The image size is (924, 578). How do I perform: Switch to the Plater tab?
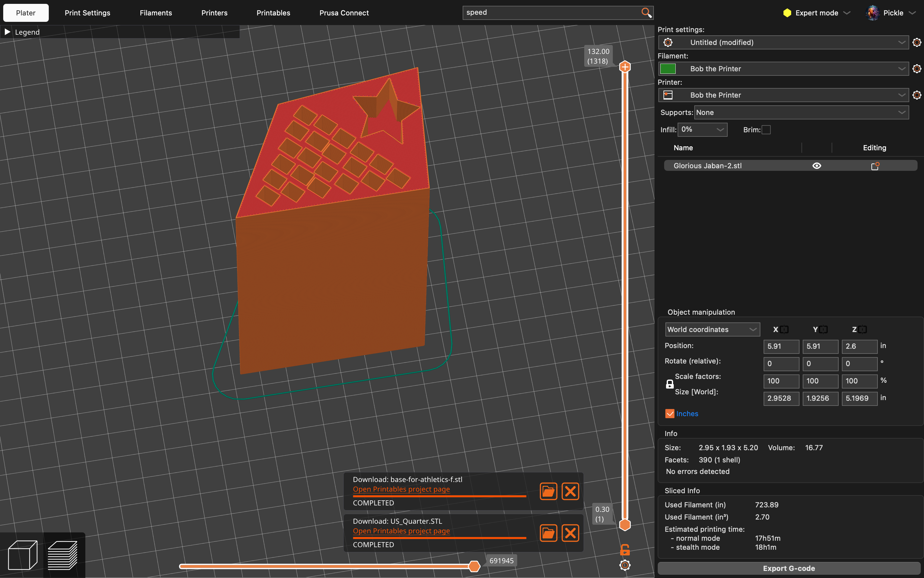pos(26,13)
